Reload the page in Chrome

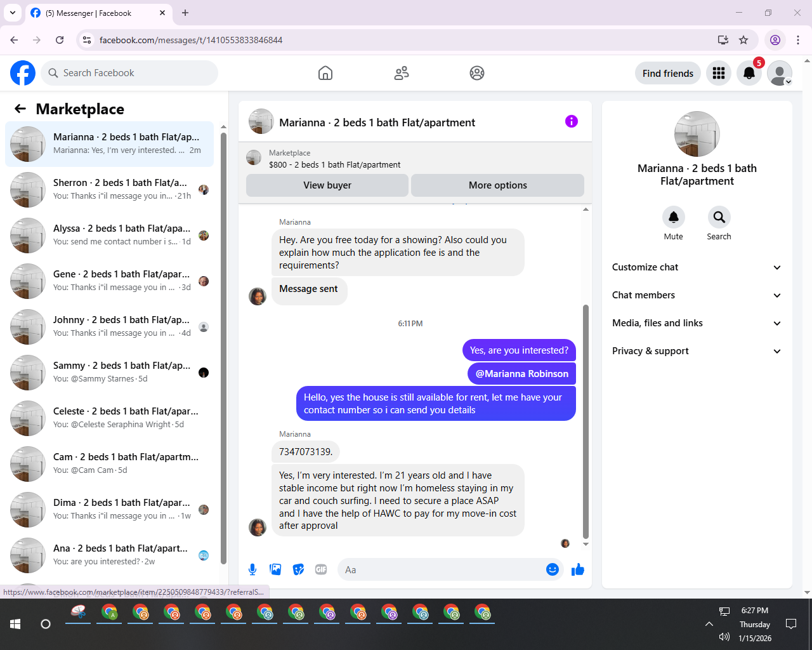coord(60,40)
